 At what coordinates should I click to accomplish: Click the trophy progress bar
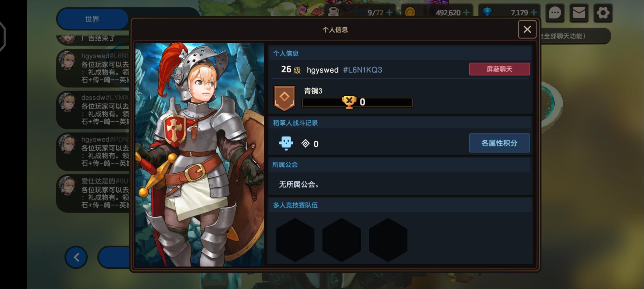coord(357,102)
